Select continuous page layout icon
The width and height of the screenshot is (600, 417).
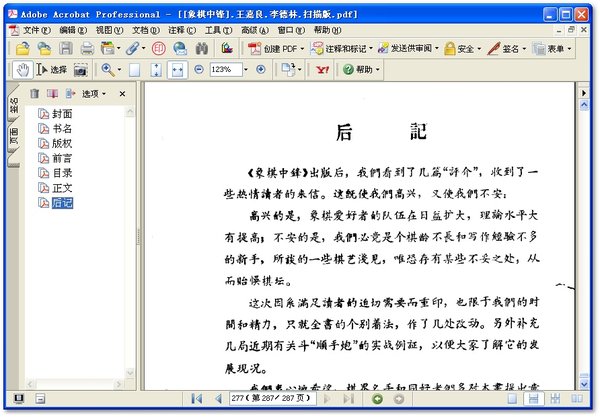coord(533,399)
